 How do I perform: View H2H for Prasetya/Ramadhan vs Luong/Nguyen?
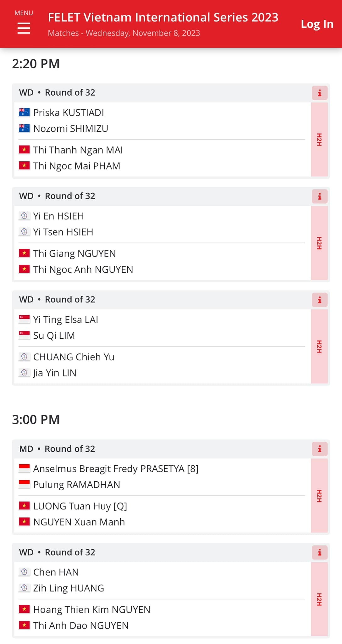click(319, 495)
